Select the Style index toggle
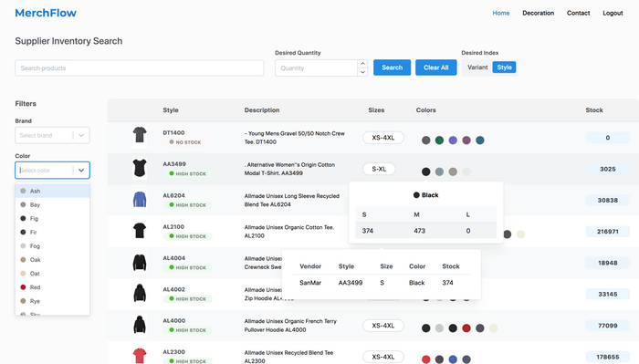This screenshot has width=639, height=364. [504, 68]
